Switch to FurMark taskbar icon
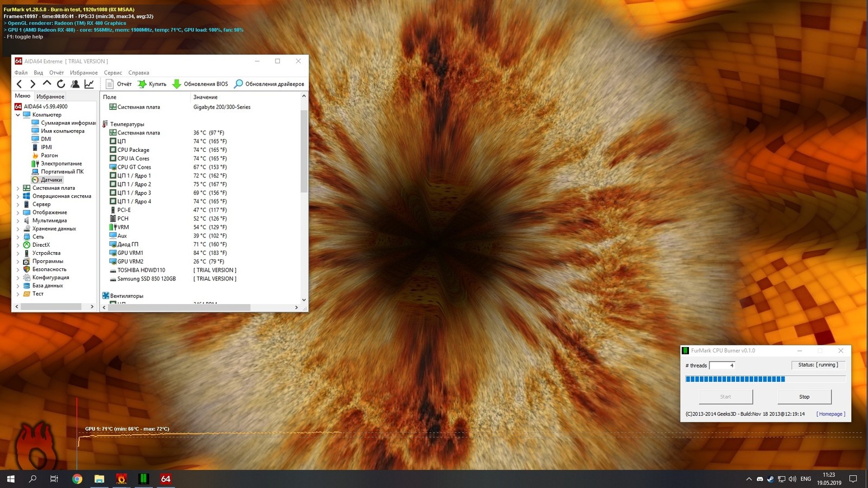 tap(122, 479)
